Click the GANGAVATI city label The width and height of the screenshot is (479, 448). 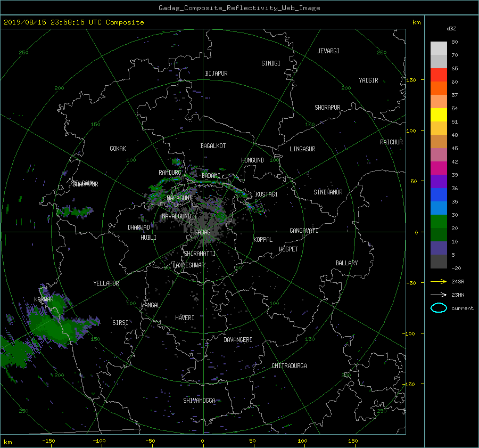tap(304, 230)
